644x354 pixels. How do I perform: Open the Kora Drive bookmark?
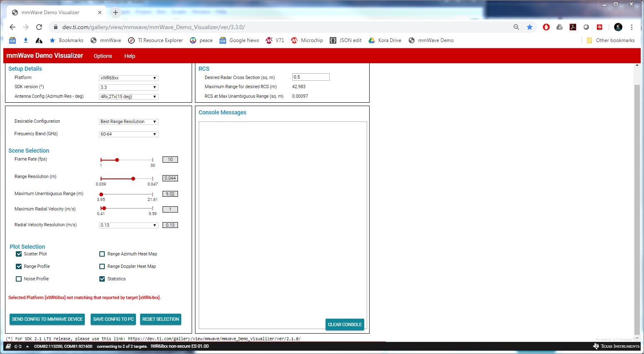pos(385,40)
